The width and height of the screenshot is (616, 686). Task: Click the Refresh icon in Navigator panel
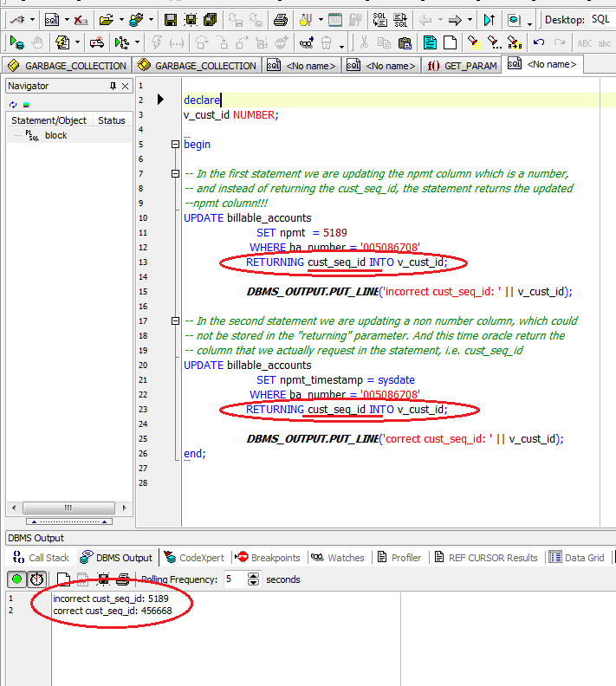pos(13,104)
